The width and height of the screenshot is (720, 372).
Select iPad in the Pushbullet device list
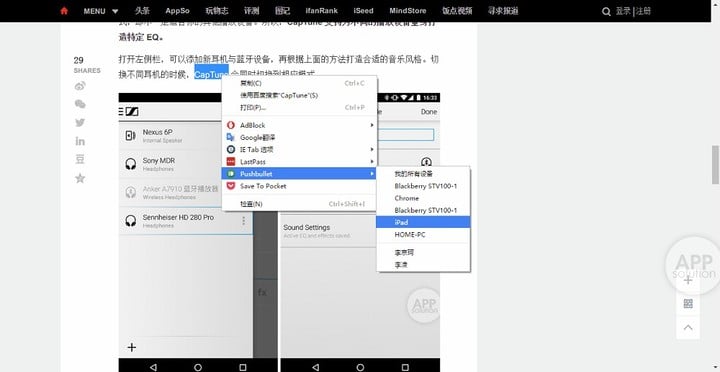click(x=423, y=222)
